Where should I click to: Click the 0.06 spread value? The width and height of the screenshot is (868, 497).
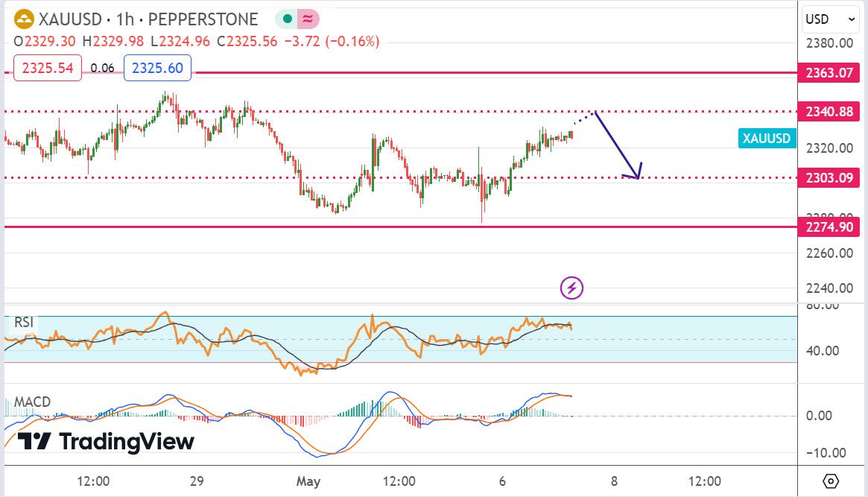pos(102,68)
